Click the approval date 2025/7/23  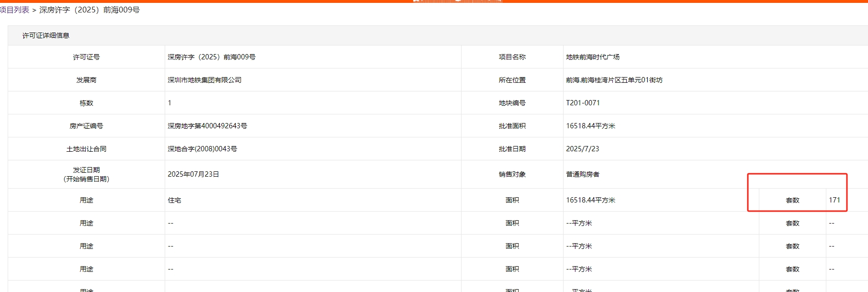583,149
